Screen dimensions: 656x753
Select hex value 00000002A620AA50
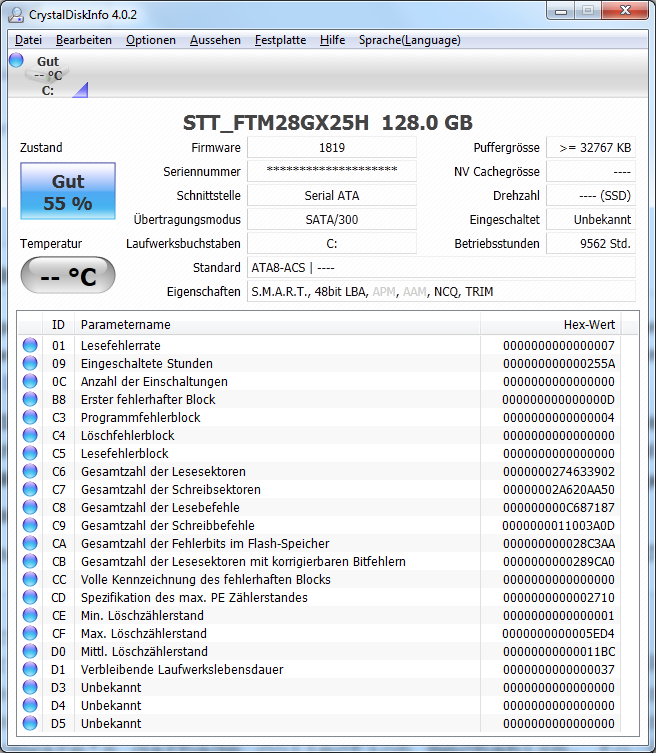pyautogui.click(x=559, y=489)
